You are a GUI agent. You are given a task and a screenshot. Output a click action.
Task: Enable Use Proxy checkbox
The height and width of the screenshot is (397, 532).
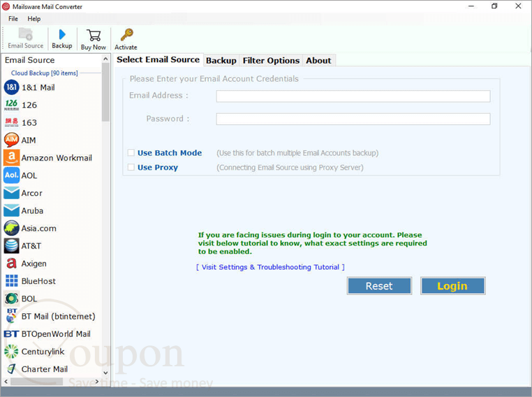131,167
